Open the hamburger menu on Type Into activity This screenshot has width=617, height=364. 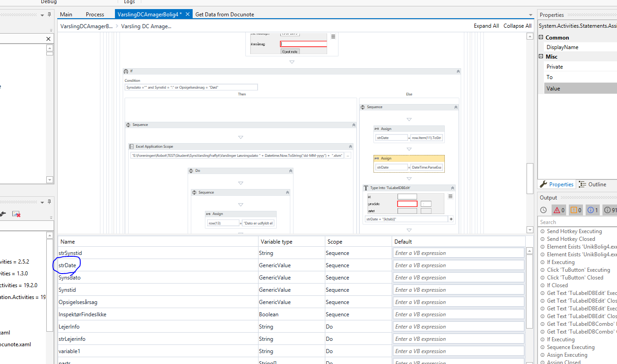pos(450,196)
